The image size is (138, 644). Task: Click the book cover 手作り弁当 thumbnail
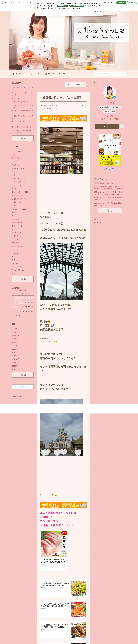pyautogui.click(x=110, y=150)
